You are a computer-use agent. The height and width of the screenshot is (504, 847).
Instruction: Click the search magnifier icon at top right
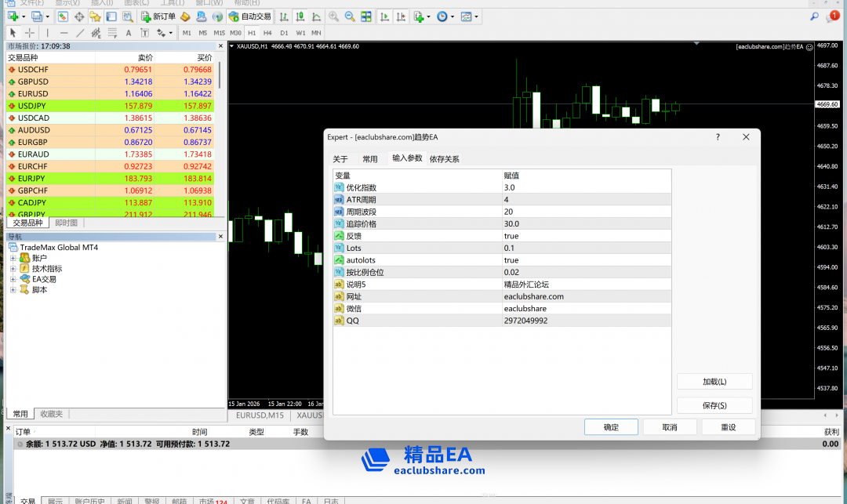814,16
